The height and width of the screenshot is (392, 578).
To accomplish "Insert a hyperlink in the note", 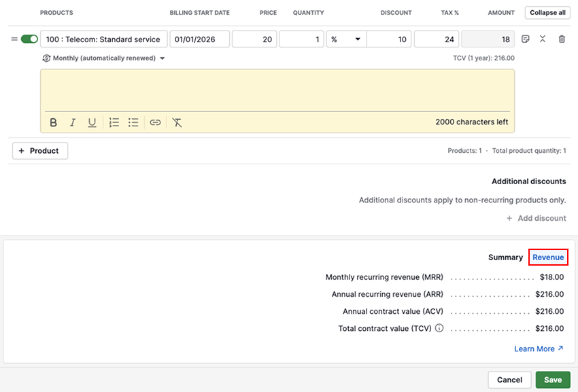I will pos(155,122).
